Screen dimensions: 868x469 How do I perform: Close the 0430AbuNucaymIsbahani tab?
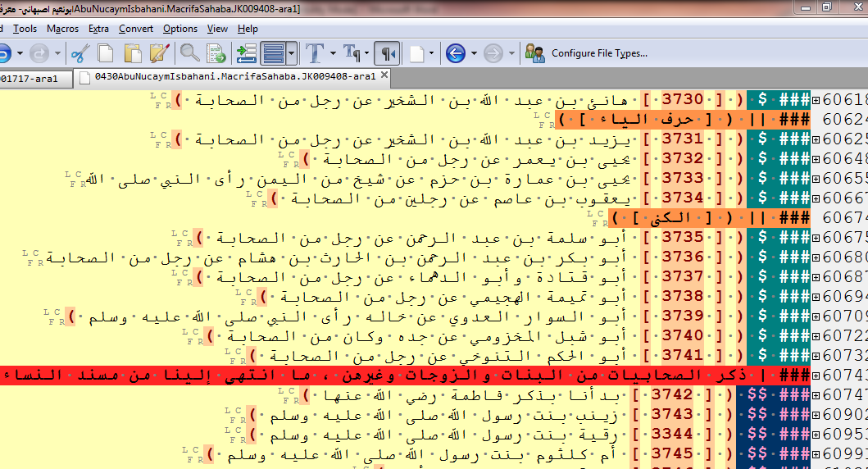(x=384, y=76)
